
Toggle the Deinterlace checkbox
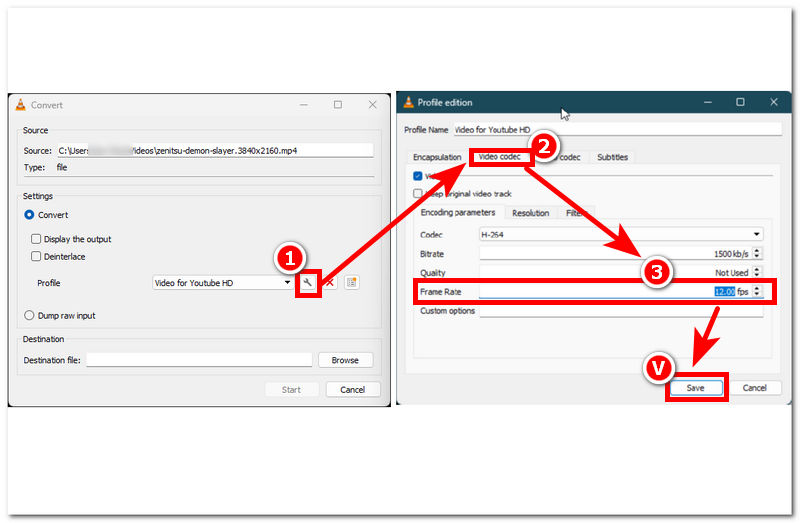[37, 257]
